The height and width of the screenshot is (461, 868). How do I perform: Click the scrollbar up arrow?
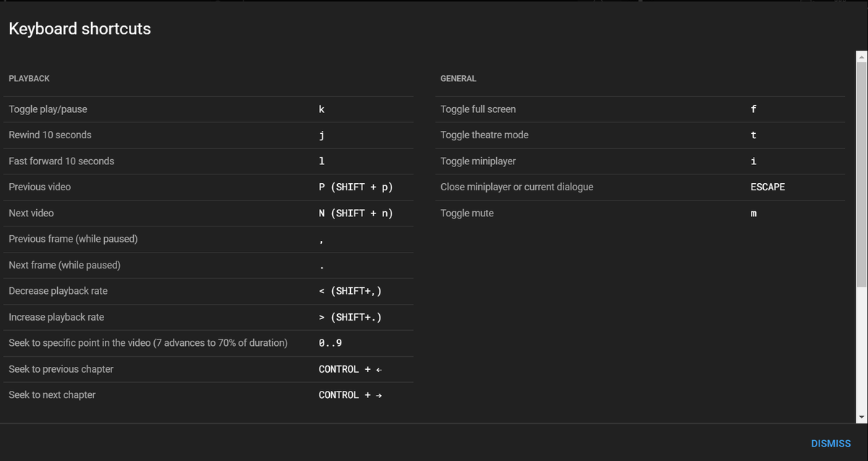pyautogui.click(x=861, y=57)
